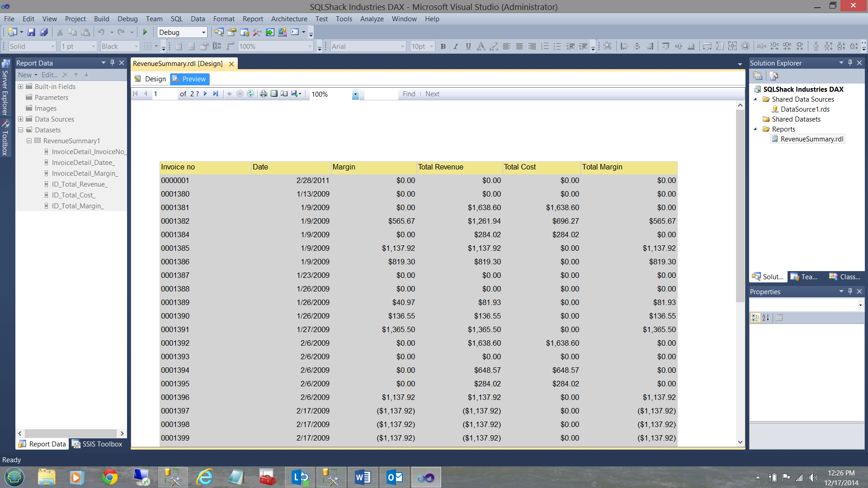Toggle auto-hide pin on Report Data panel
This screenshot has height=488, width=868.
tap(112, 63)
